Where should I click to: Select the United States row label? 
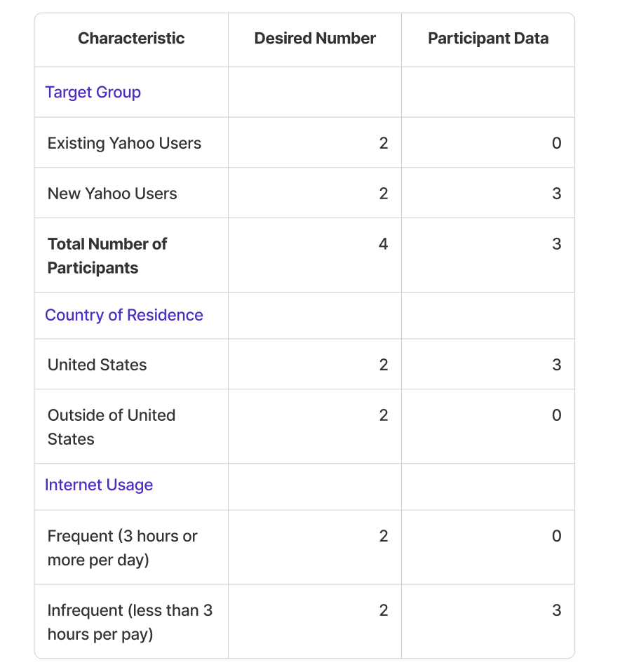(x=97, y=365)
